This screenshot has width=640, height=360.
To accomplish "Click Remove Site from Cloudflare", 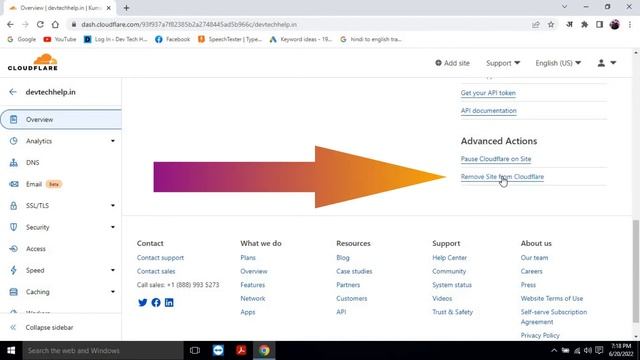I will pyautogui.click(x=502, y=177).
